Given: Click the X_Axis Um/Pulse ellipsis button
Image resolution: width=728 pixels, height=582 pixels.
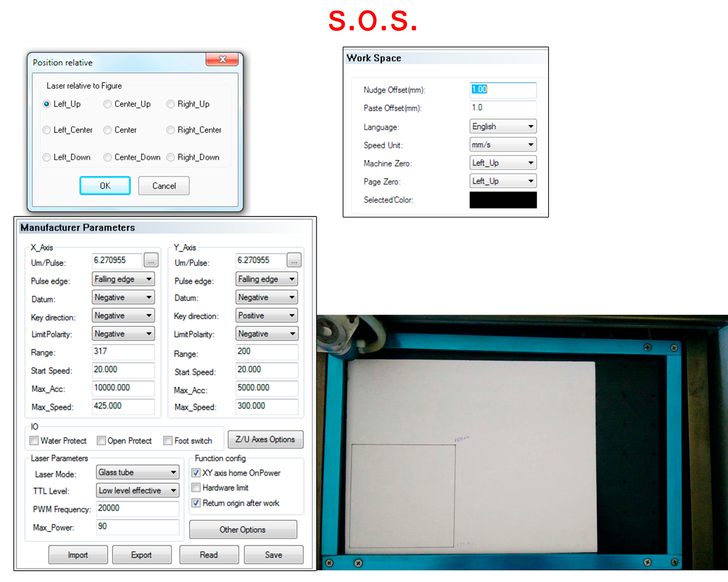Looking at the screenshot, I should [151, 261].
